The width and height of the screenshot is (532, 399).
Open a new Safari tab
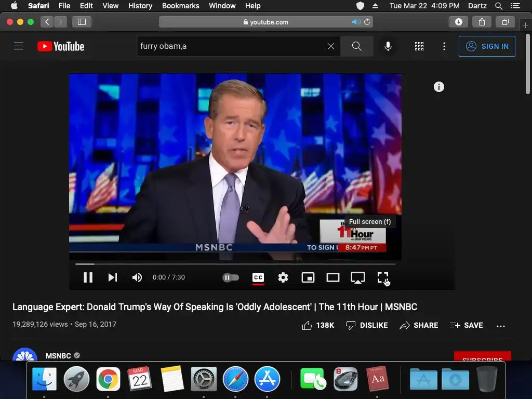point(526,25)
